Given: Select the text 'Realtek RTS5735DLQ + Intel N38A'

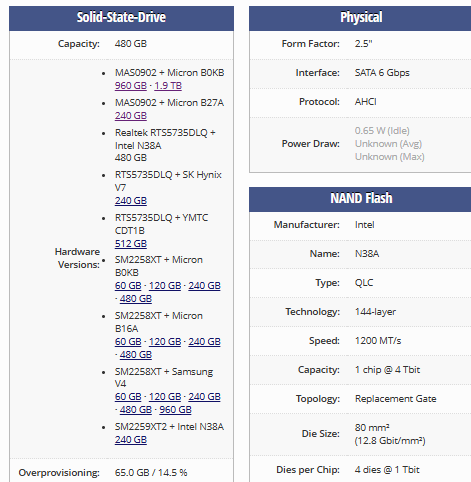Looking at the screenshot, I should 165,139.
